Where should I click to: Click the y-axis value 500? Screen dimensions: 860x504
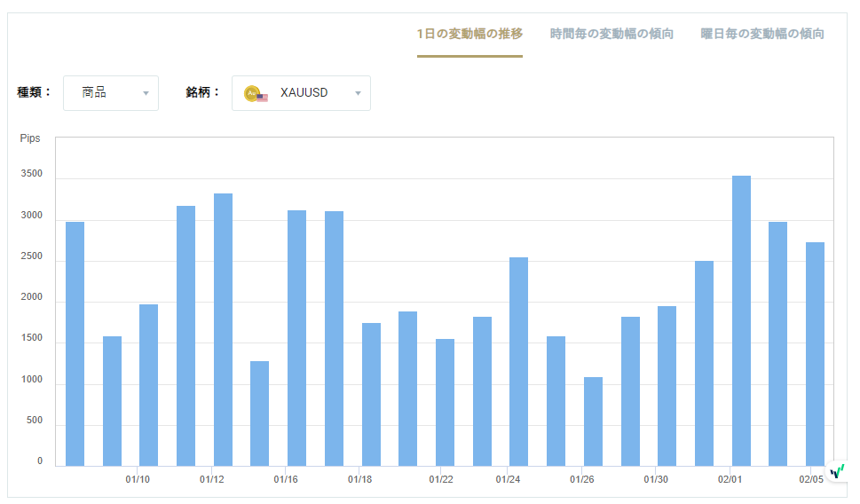(x=34, y=421)
